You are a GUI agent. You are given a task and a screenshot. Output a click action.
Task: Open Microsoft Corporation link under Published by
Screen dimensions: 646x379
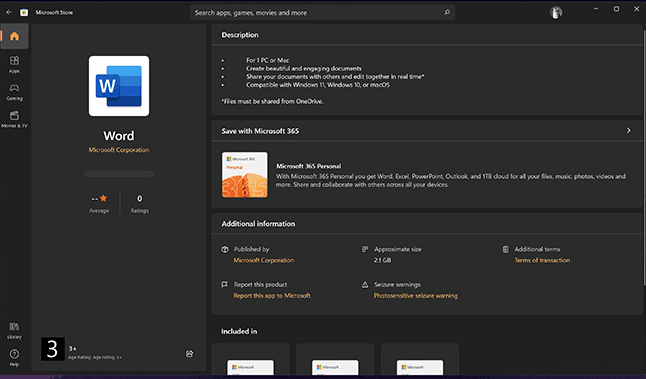click(264, 260)
